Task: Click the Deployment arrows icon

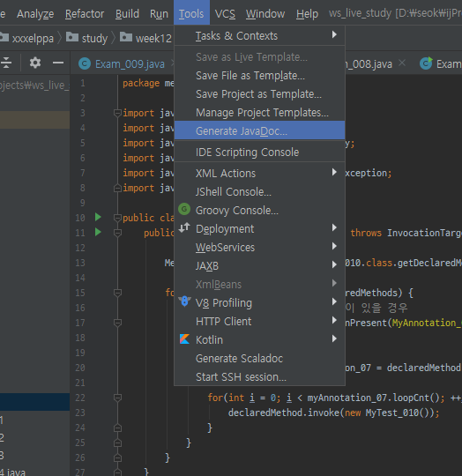Action: click(x=184, y=227)
